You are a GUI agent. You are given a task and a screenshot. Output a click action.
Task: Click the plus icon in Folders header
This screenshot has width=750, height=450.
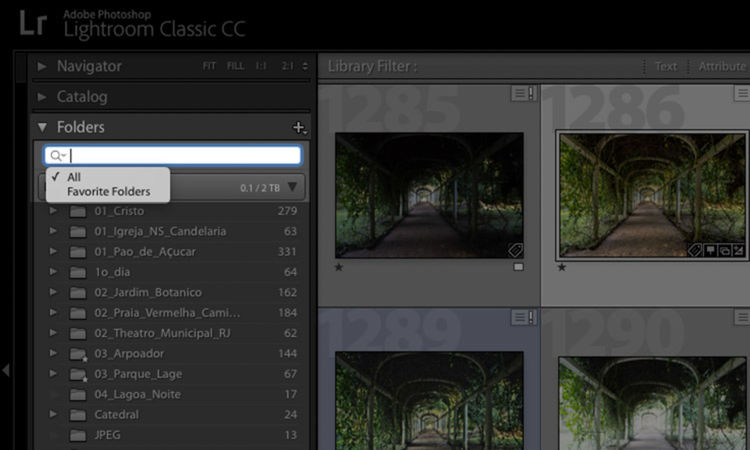(299, 128)
